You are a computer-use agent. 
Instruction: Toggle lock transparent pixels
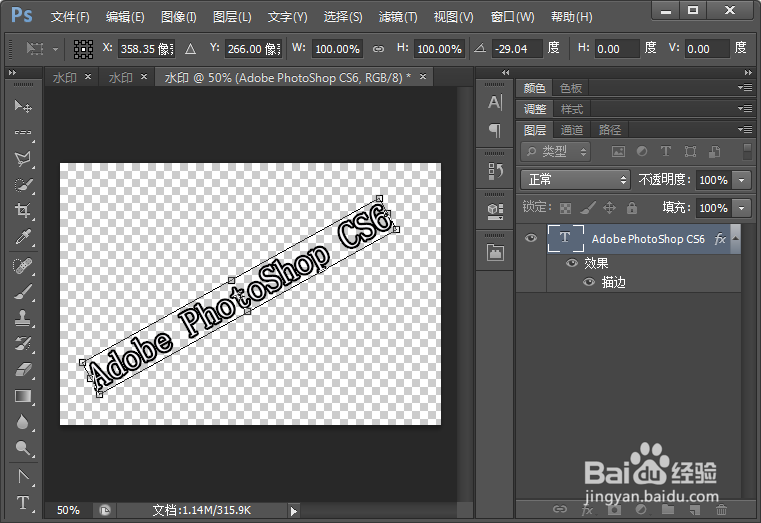[565, 208]
